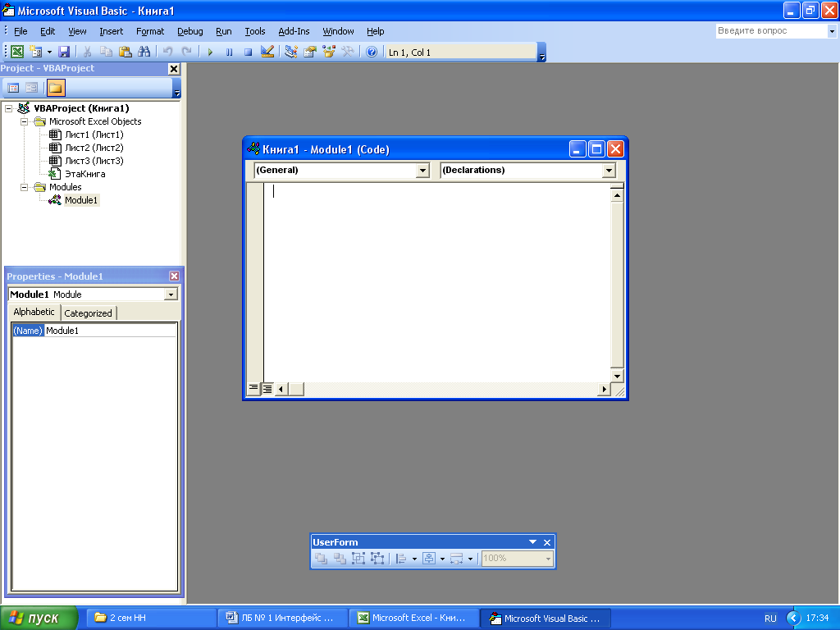The height and width of the screenshot is (630, 840).
Task: Open Insert object dropdown arrow in toolbar
Action: pyautogui.click(x=49, y=52)
